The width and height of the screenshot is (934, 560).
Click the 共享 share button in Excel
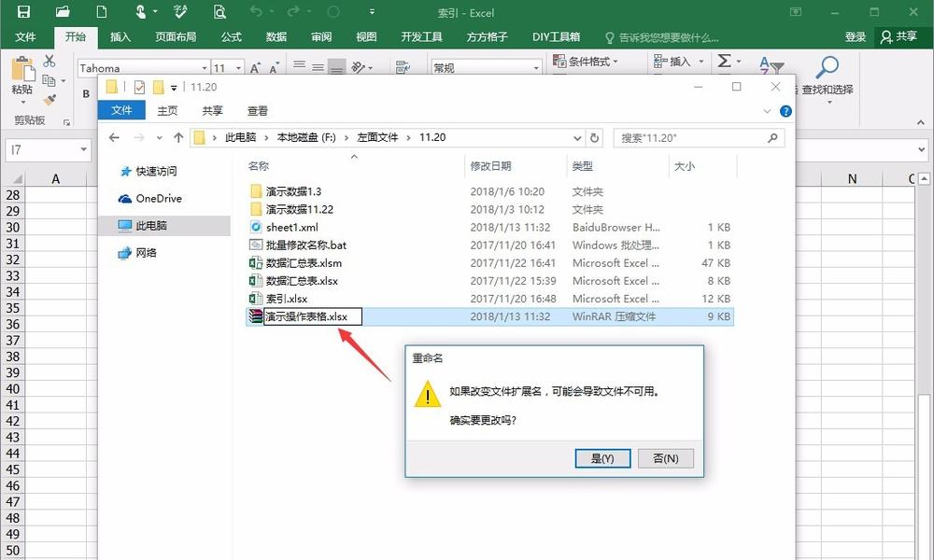899,37
